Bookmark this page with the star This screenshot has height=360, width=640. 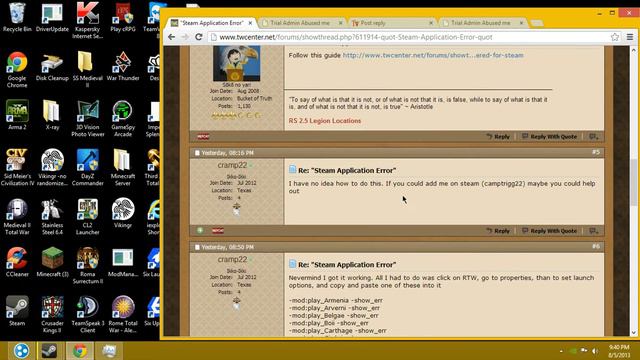(x=615, y=37)
